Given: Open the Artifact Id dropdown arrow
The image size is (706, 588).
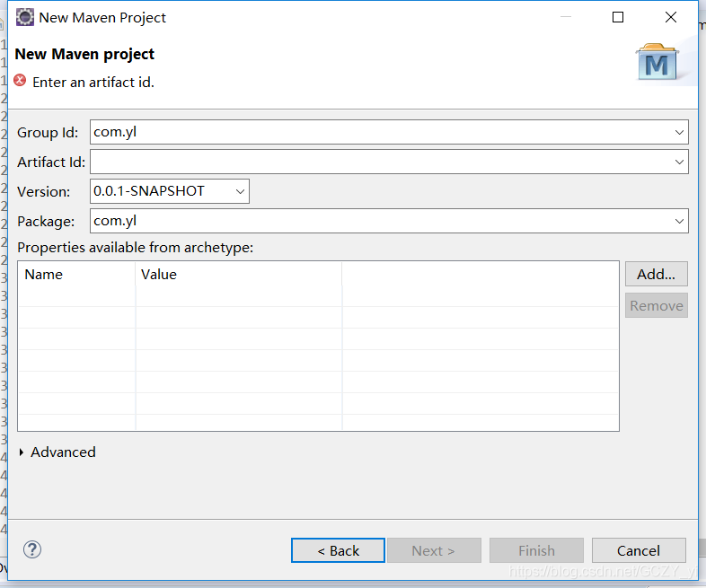Looking at the screenshot, I should (679, 162).
